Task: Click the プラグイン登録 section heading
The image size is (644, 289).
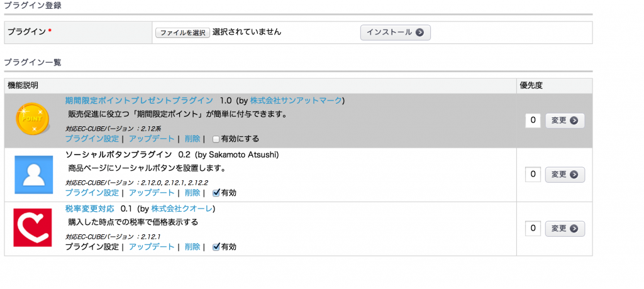Action: (33, 6)
